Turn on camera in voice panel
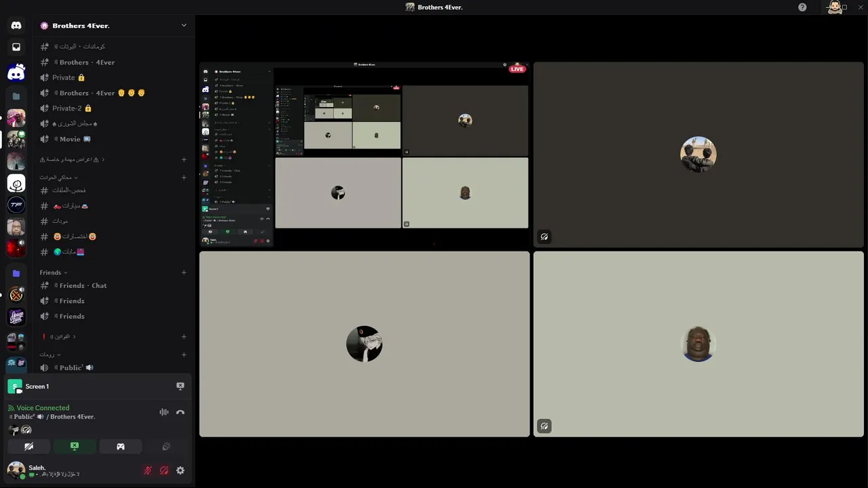The image size is (868, 488). tap(28, 447)
